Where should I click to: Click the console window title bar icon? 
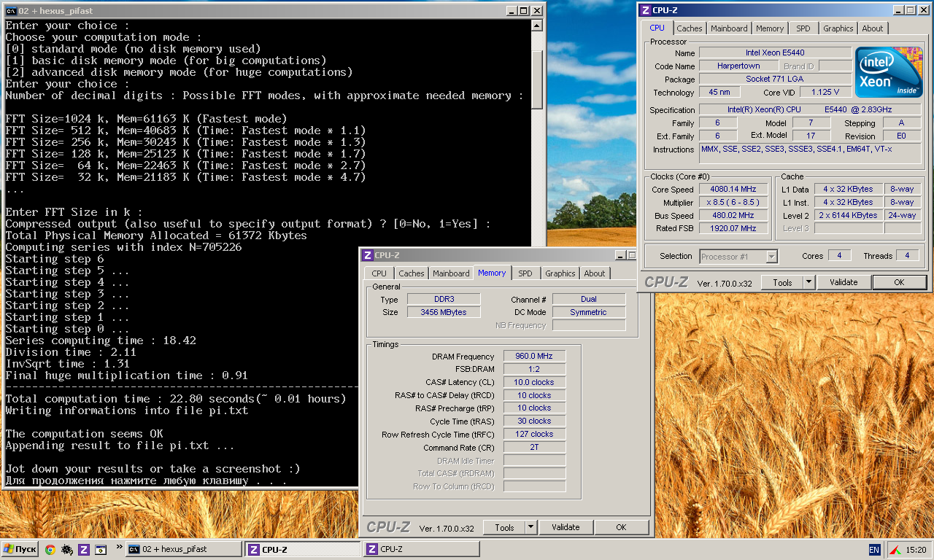click(12, 11)
